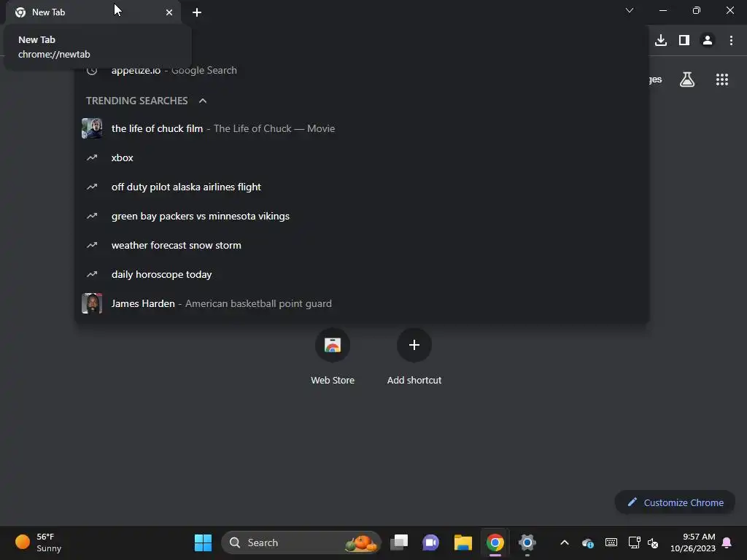Open the clock showing 9:57 AM
The image size is (747, 560).
[x=693, y=542]
